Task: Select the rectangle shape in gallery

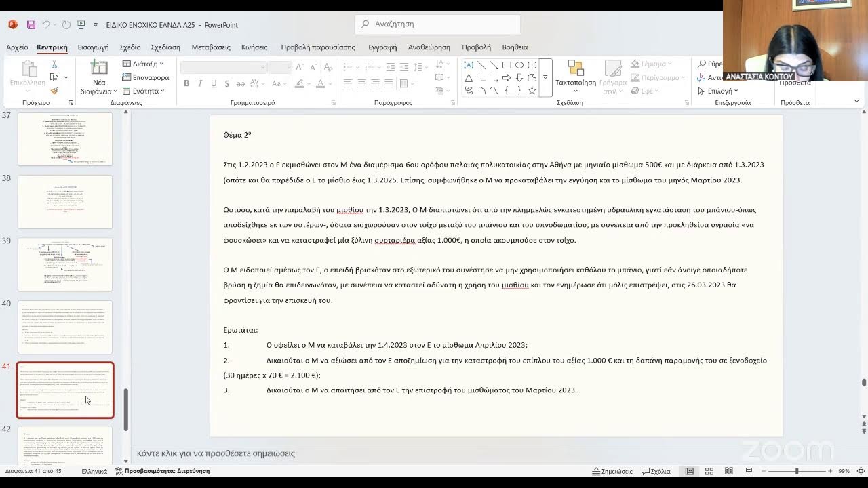Action: 507,65
